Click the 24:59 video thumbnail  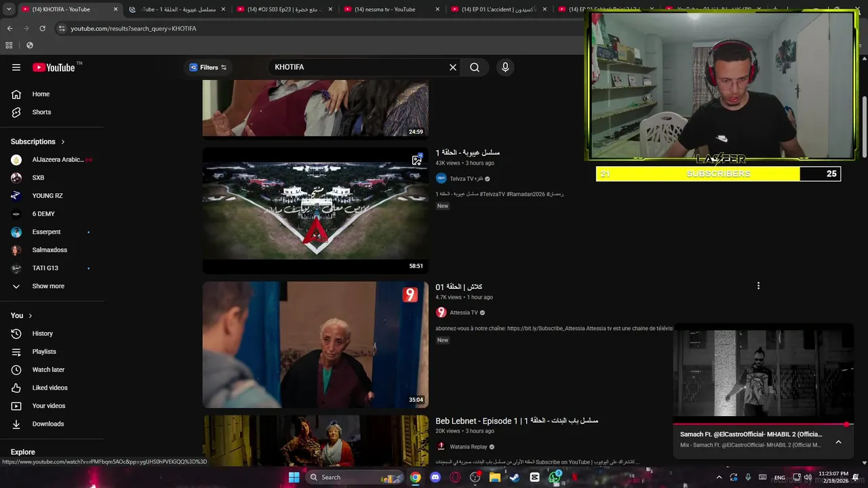315,108
